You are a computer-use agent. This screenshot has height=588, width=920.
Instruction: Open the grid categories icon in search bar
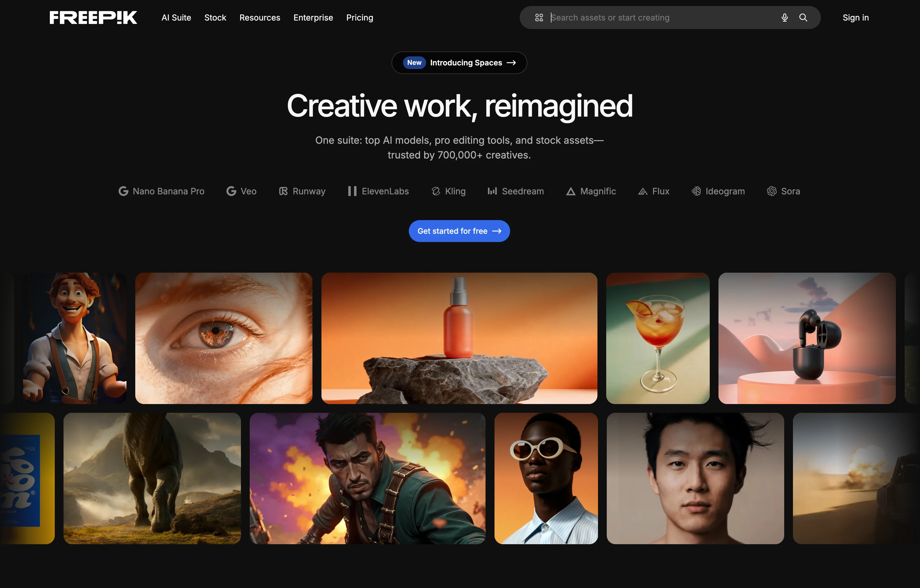[539, 18]
